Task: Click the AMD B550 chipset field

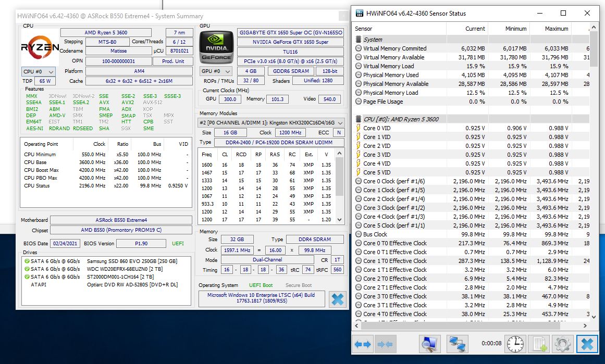Action: tap(121, 230)
